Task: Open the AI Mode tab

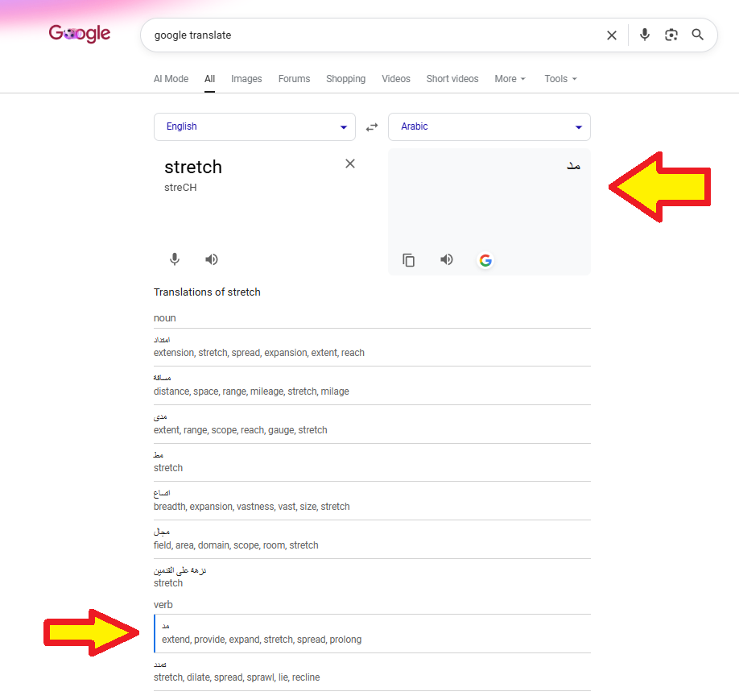Action: (x=171, y=79)
